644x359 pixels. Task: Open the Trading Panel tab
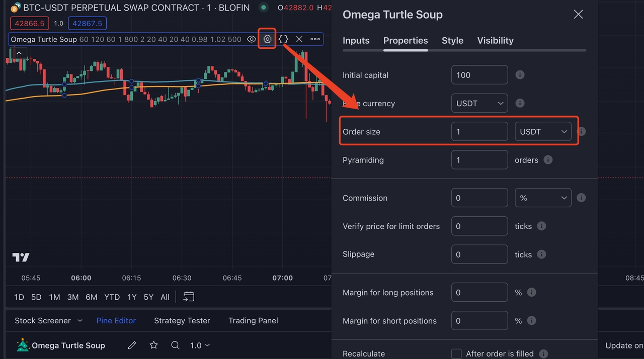click(253, 320)
